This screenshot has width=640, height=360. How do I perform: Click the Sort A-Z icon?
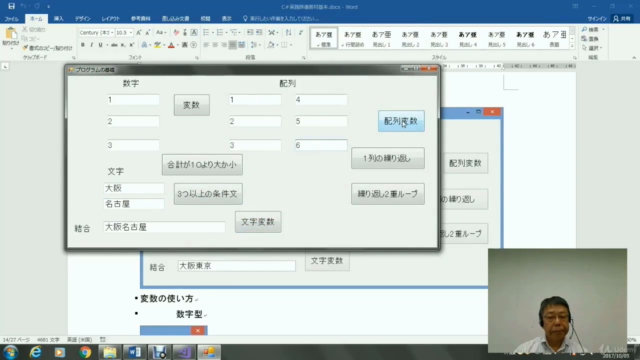289,33
